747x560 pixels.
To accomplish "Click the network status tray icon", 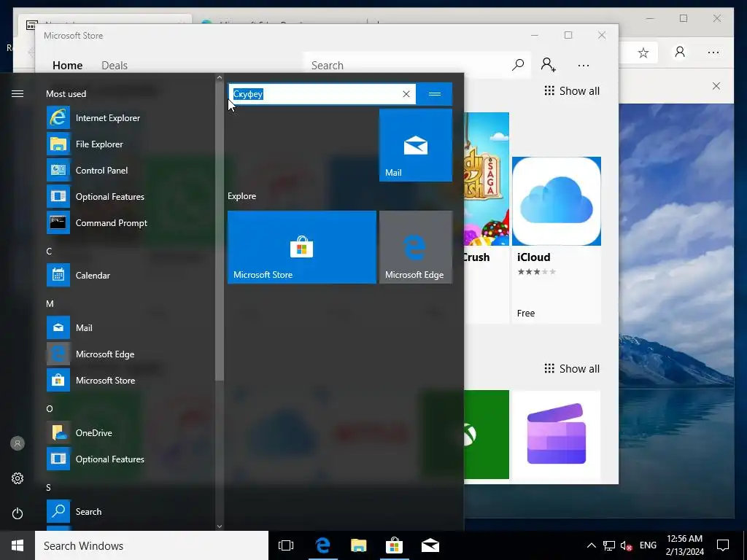I will tap(609, 545).
